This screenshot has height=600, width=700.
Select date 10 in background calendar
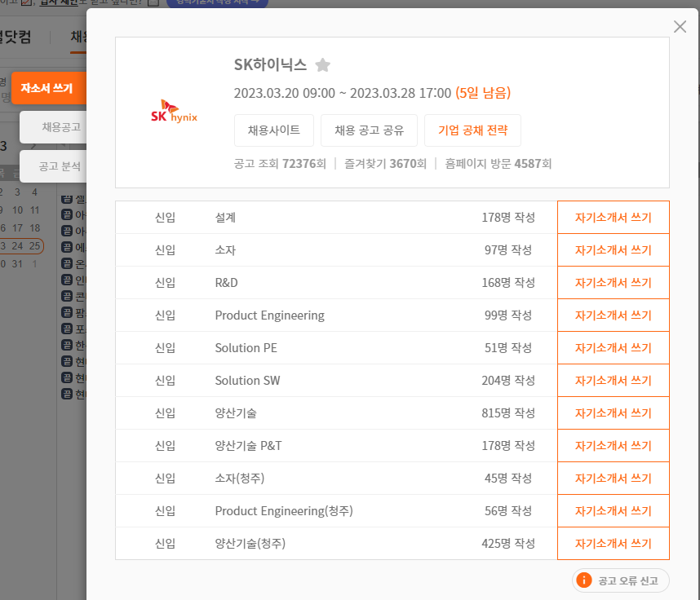point(17,210)
